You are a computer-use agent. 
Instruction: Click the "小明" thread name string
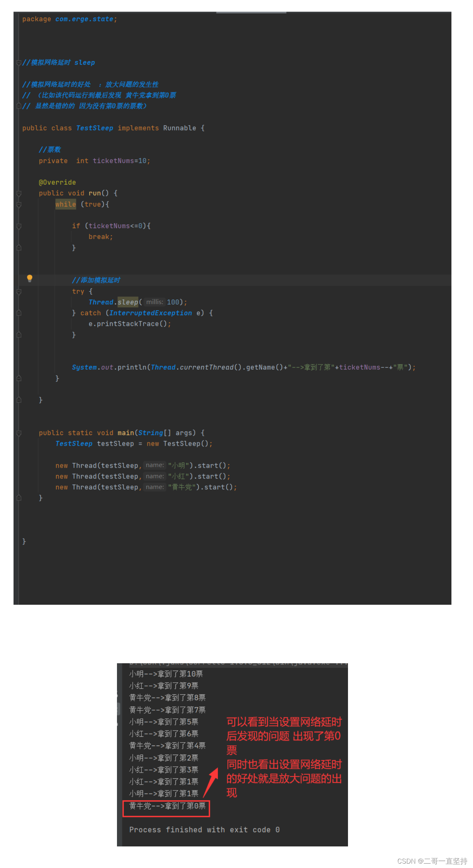[178, 466]
